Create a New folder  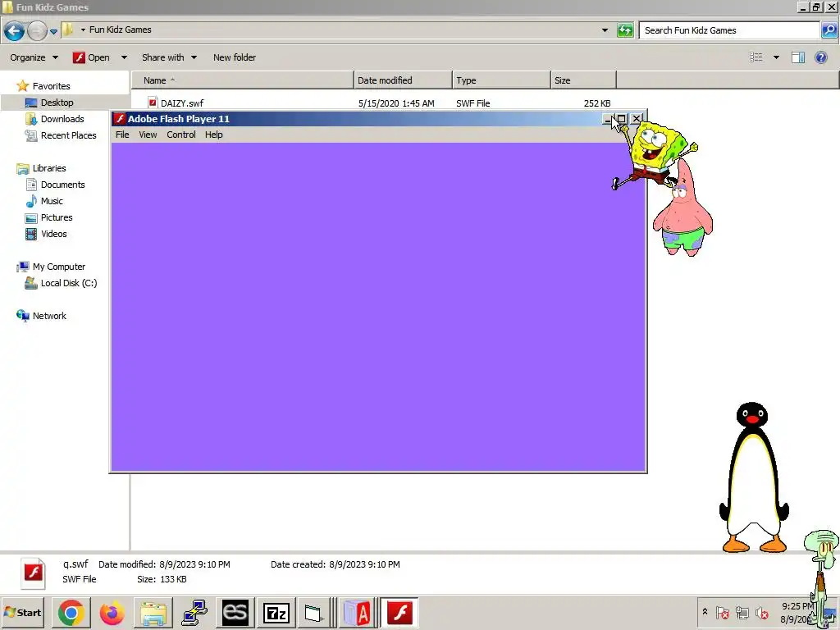click(x=234, y=57)
